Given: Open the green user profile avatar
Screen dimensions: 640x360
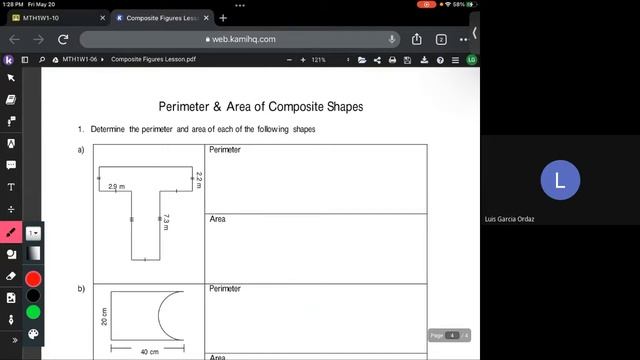Looking at the screenshot, I should (x=471, y=60).
